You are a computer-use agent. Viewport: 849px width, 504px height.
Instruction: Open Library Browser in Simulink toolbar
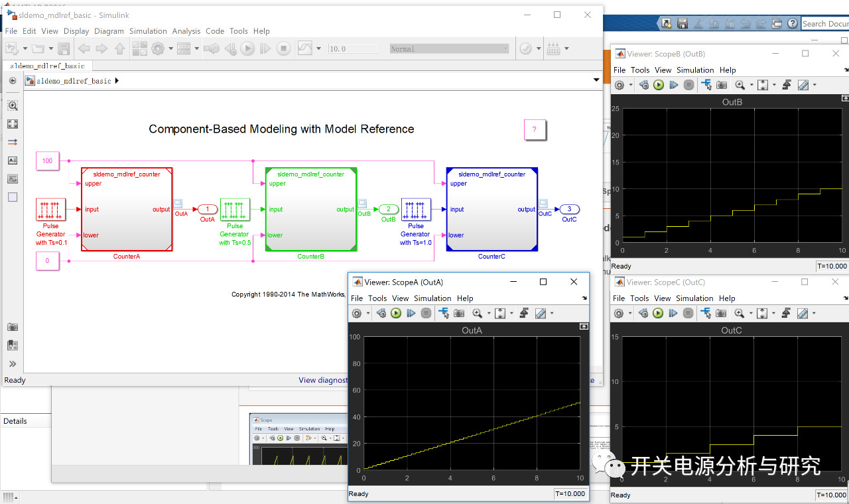pos(139,48)
